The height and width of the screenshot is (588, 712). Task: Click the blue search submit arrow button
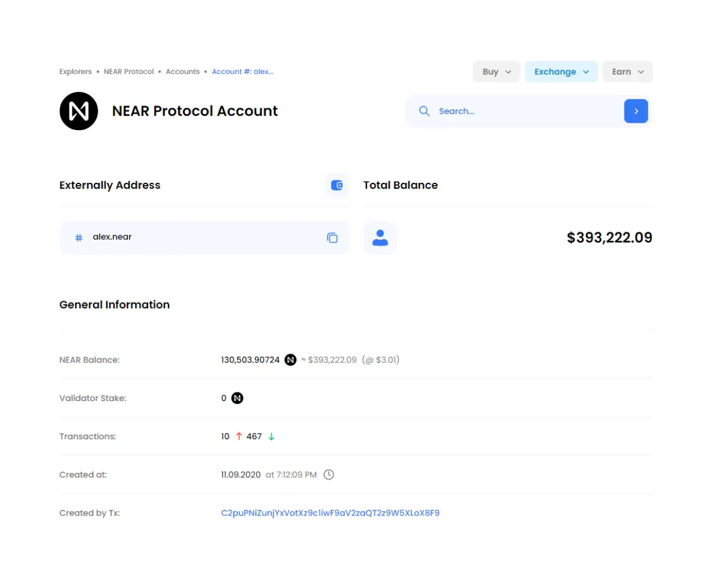(636, 111)
